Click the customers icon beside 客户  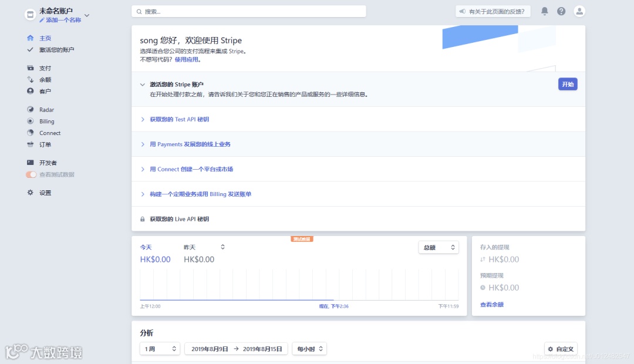(31, 91)
